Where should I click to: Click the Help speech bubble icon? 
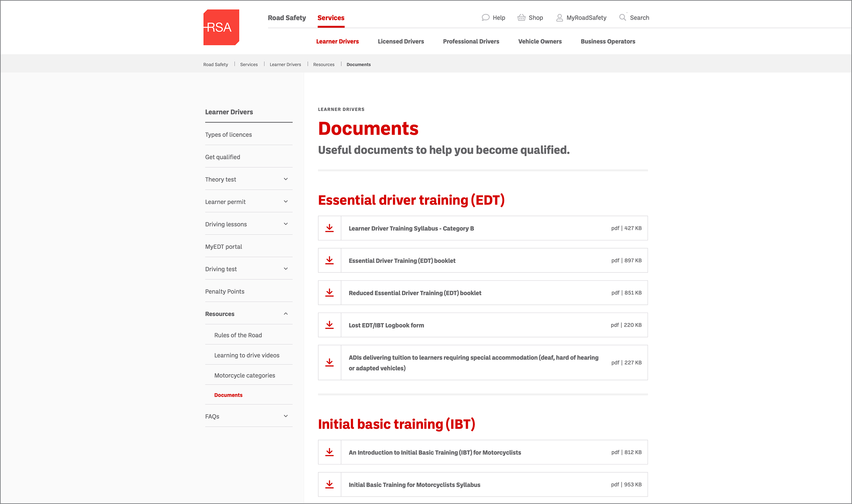click(485, 17)
